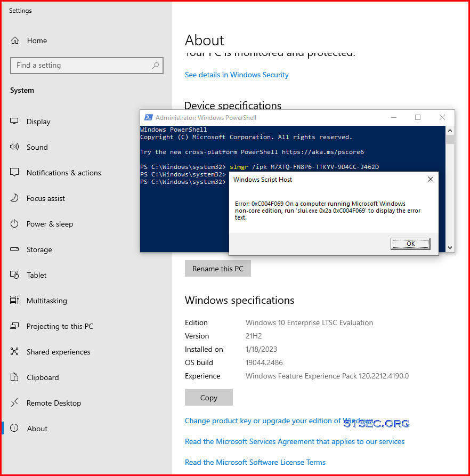Open the Microsoft Software License Terms link
The image size is (470, 476).
pyautogui.click(x=255, y=462)
